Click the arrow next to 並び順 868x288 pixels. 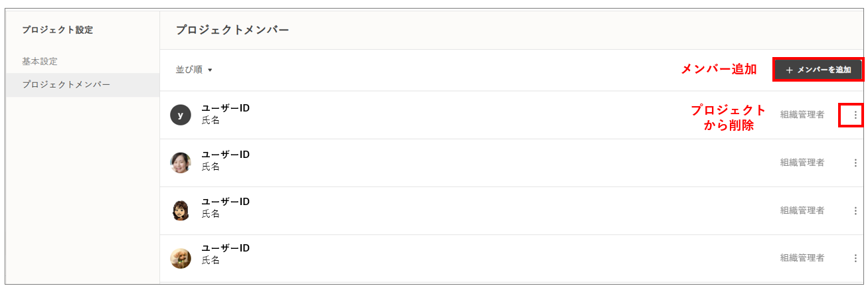[210, 70]
